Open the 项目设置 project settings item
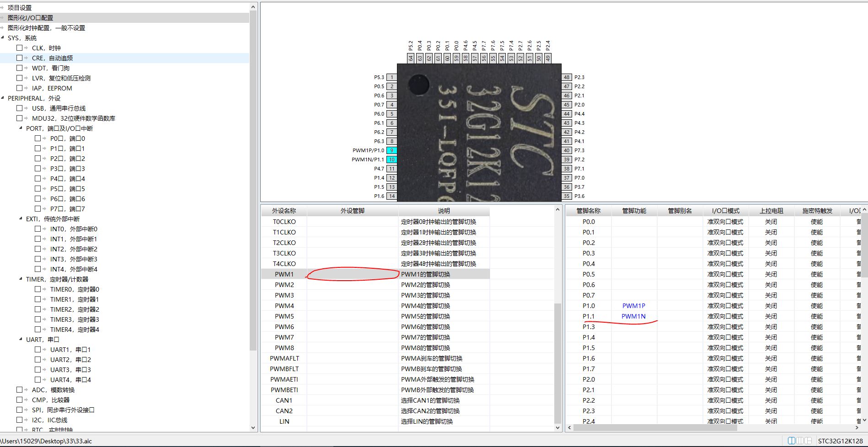The height and width of the screenshot is (447, 868). (20, 8)
